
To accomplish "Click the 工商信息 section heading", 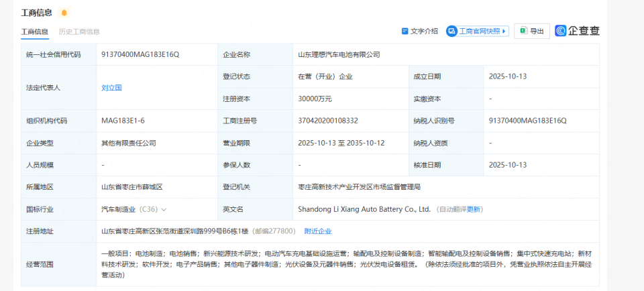I will pyautogui.click(x=36, y=13).
